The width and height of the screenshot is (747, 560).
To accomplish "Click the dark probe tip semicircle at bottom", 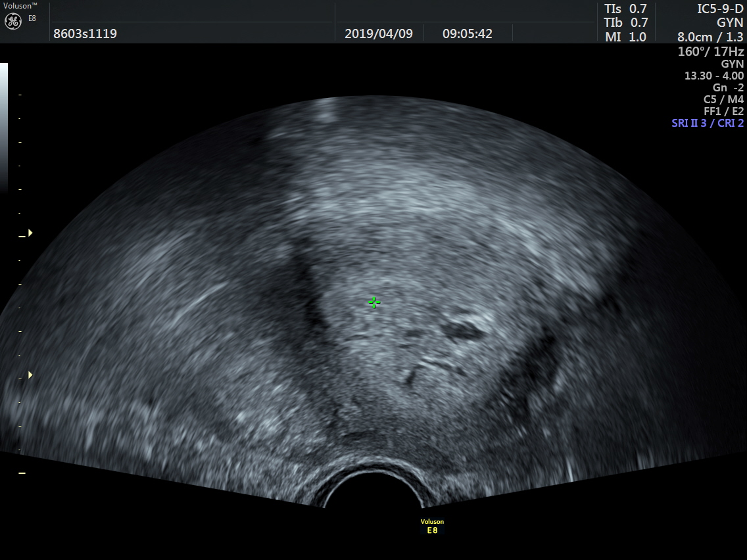I will click(x=373, y=492).
